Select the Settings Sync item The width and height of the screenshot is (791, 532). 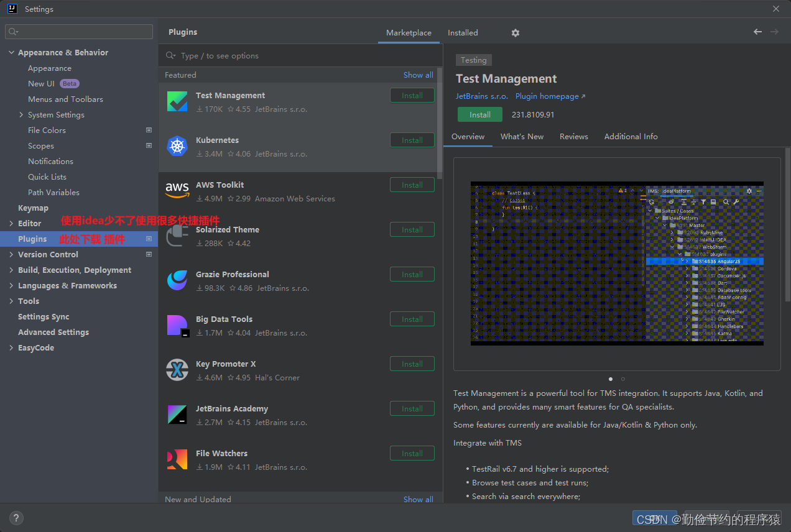(x=44, y=317)
